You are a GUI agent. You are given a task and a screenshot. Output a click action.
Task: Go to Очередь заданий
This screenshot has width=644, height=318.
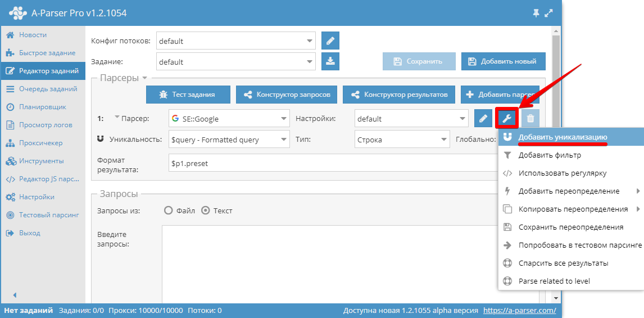click(43, 89)
